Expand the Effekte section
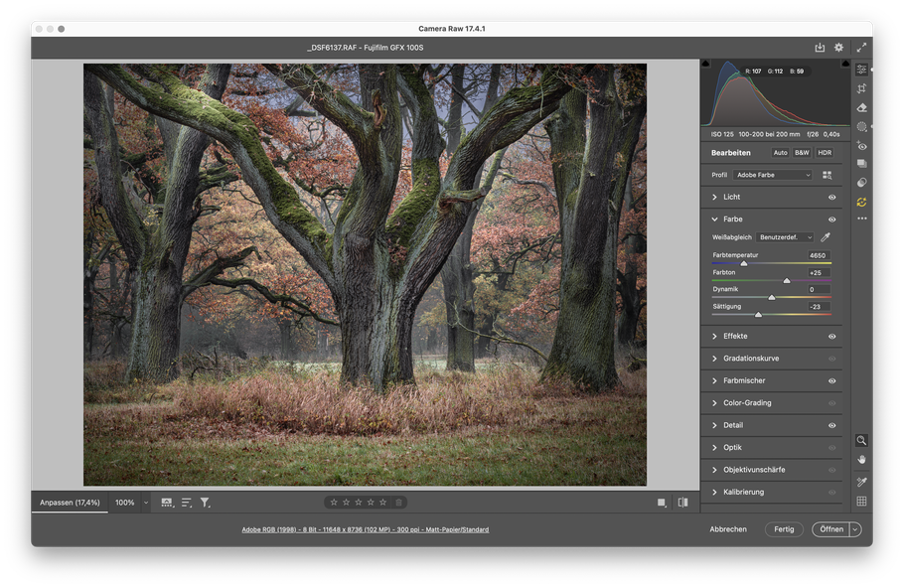Image resolution: width=904 pixels, height=588 pixels. [x=714, y=336]
